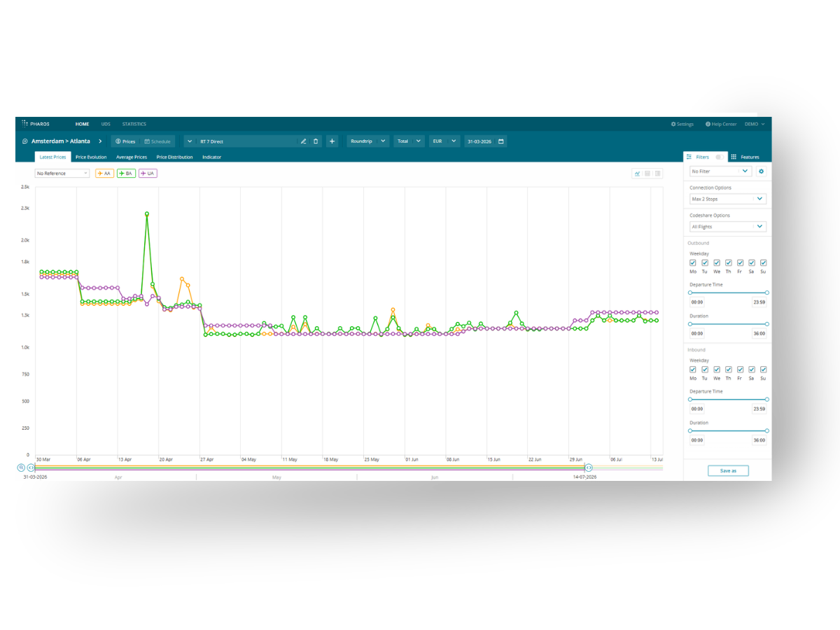The height and width of the screenshot is (630, 840).
Task: Click the trash icon to delete the query
Action: pos(315,141)
